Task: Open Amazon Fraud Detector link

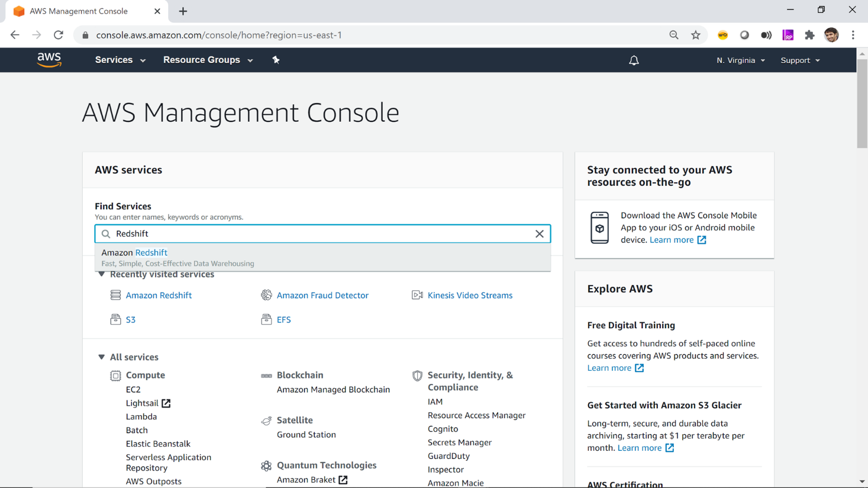Action: click(x=322, y=295)
